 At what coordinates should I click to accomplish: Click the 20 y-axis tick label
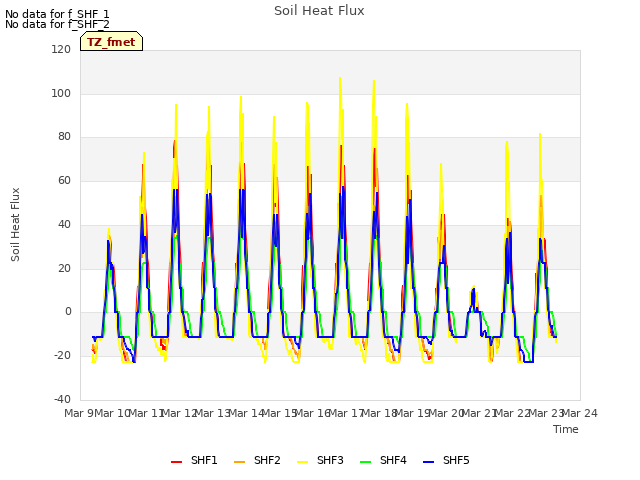(64, 269)
